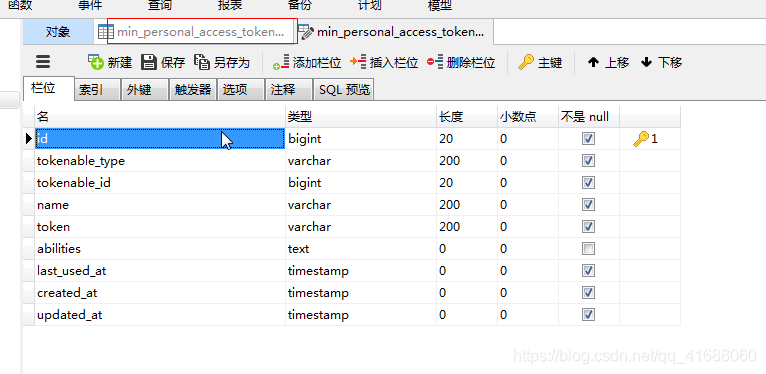Open the Schedule (计划) menu item

(x=369, y=6)
